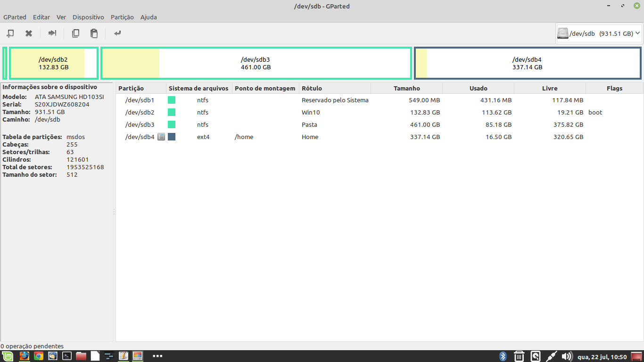Click the 'ATA SAMSUNG HD103SI' model text
Screen dimensions: 644x362
(69, 97)
